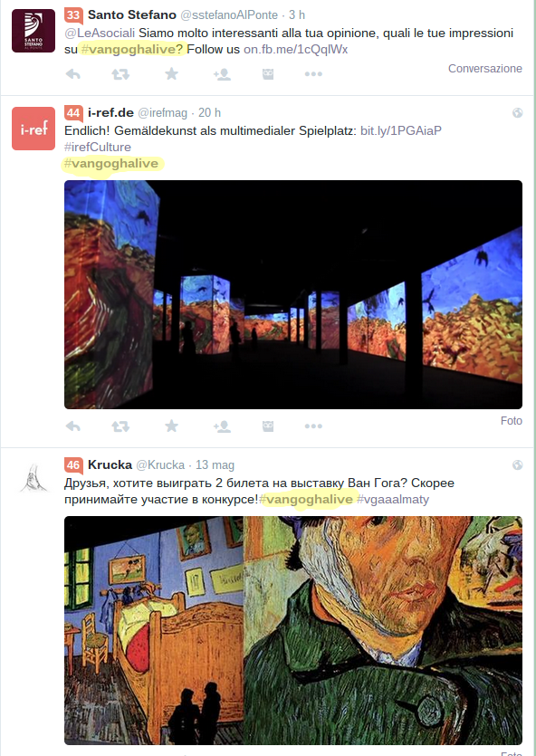This screenshot has width=536, height=756.
Task: Reply to Santo Stefano's tweet
Action: click(72, 74)
